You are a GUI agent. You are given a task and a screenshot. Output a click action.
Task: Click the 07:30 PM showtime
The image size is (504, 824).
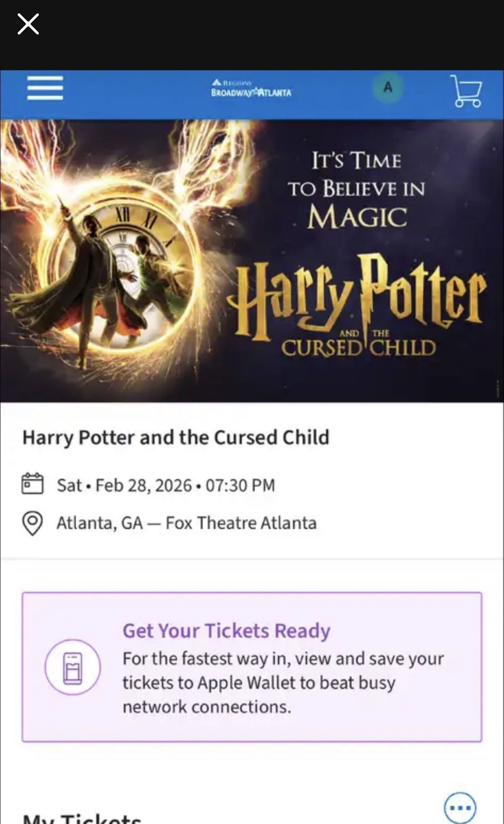tap(240, 485)
